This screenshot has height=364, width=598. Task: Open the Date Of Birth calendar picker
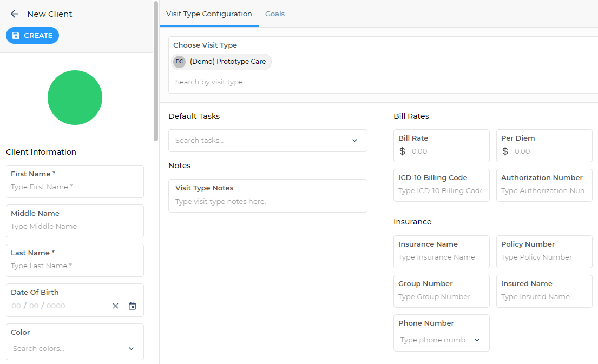pyautogui.click(x=132, y=306)
